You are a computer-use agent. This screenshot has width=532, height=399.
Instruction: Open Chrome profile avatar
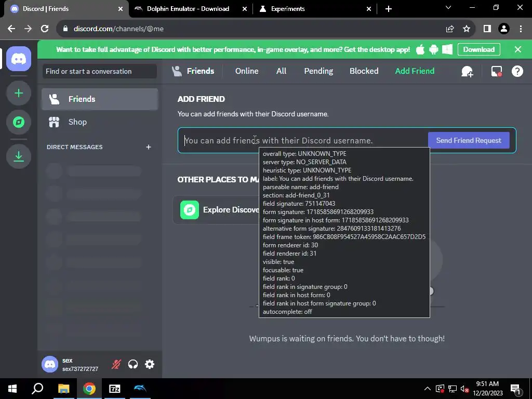pos(504,29)
